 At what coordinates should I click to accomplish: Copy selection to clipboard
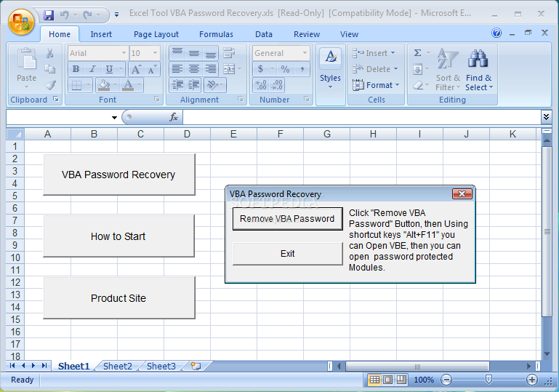(49, 69)
